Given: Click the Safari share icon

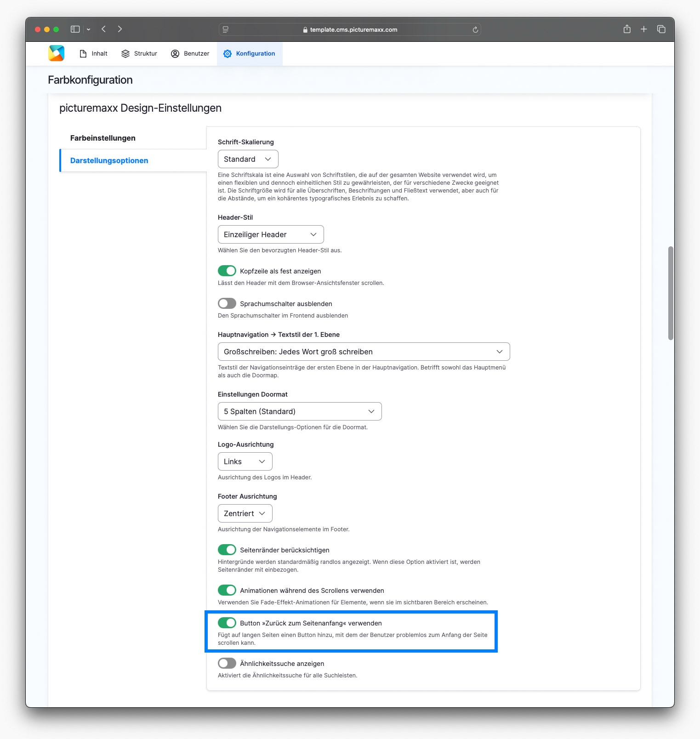Looking at the screenshot, I should point(627,29).
